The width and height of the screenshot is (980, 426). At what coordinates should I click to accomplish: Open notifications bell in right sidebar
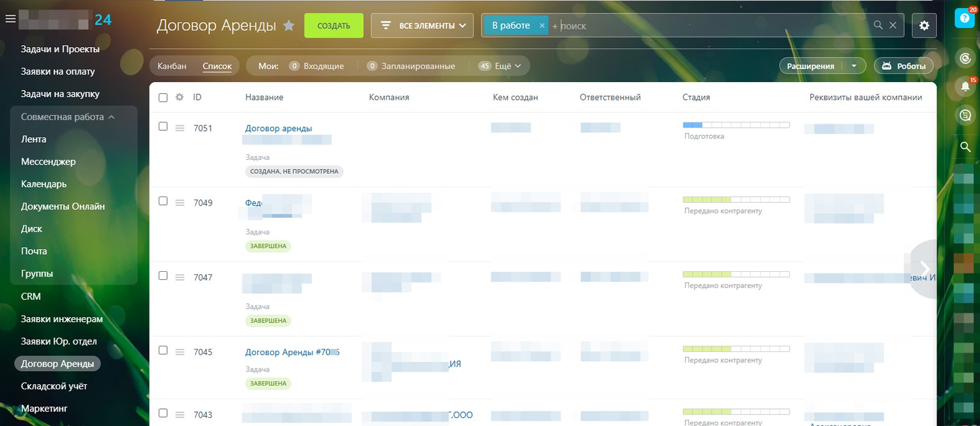(965, 86)
